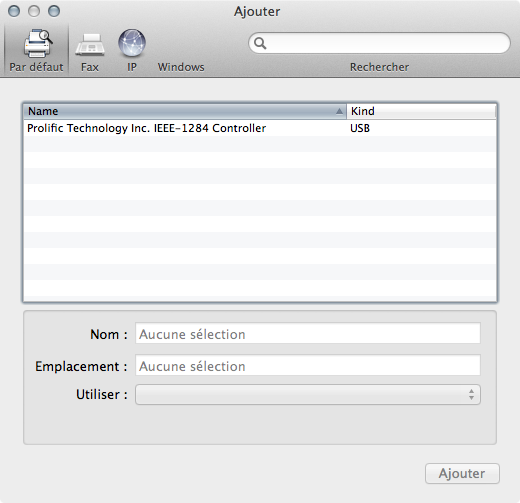The height and width of the screenshot is (503, 520).
Task: Toggle the sort triangle in Name header
Action: (x=339, y=111)
